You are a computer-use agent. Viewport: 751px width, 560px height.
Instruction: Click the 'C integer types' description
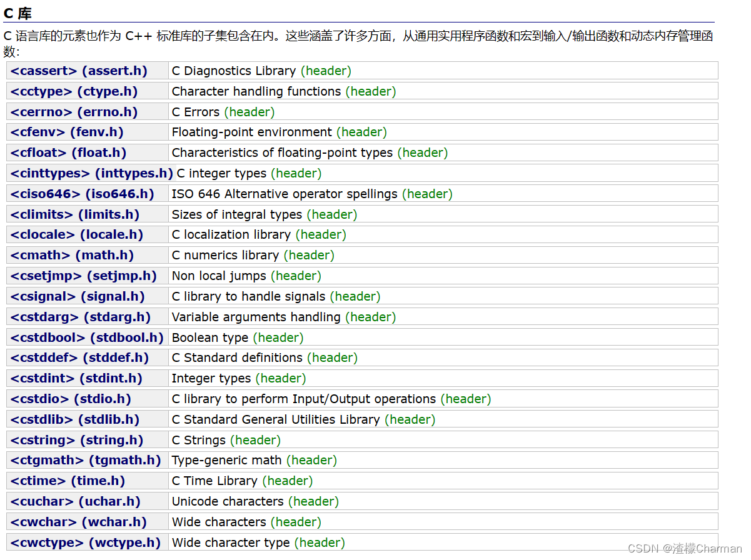pyautogui.click(x=222, y=173)
